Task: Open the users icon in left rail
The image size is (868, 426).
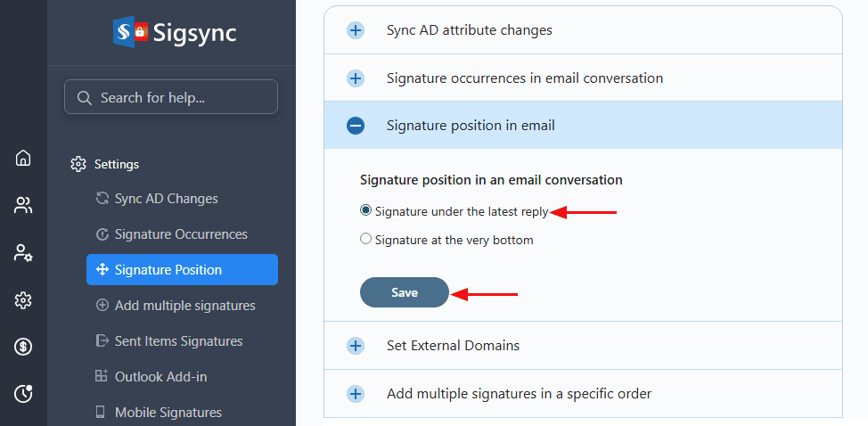Action: click(23, 206)
